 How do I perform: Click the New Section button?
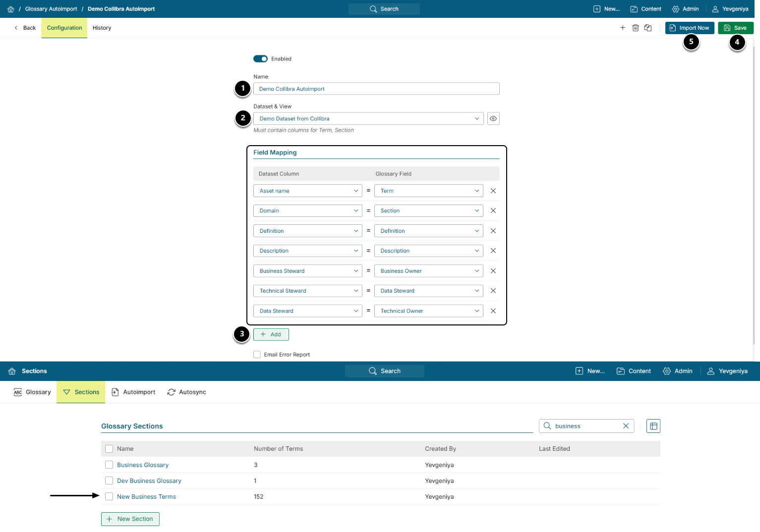pyautogui.click(x=130, y=519)
